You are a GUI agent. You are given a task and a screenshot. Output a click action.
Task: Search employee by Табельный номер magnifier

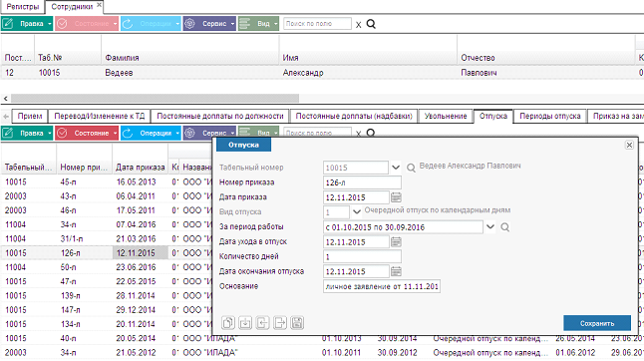coord(411,168)
